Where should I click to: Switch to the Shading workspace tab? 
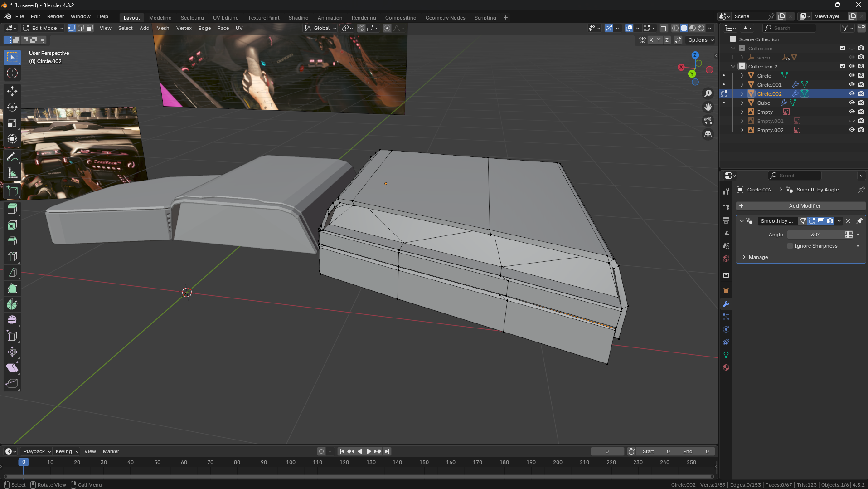pyautogui.click(x=298, y=18)
